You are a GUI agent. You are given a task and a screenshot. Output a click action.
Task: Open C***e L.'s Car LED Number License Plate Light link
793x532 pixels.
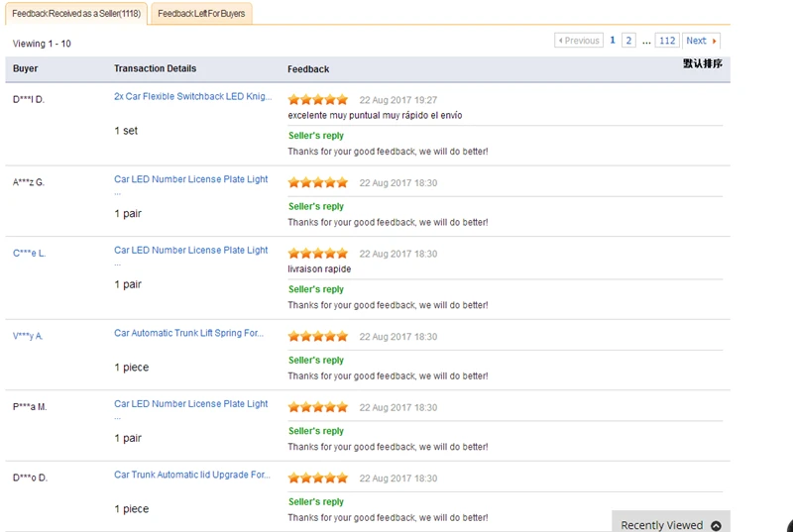click(190, 250)
